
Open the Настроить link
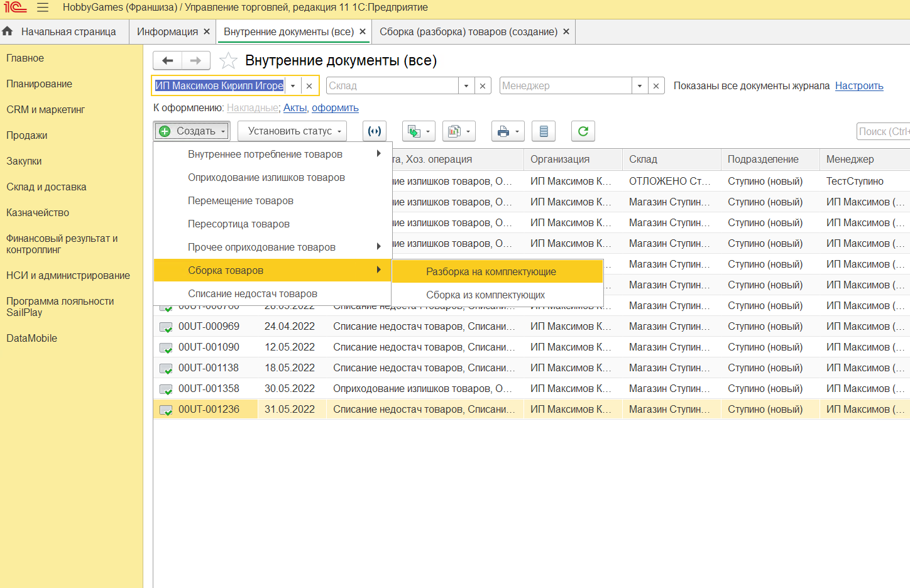click(x=859, y=85)
